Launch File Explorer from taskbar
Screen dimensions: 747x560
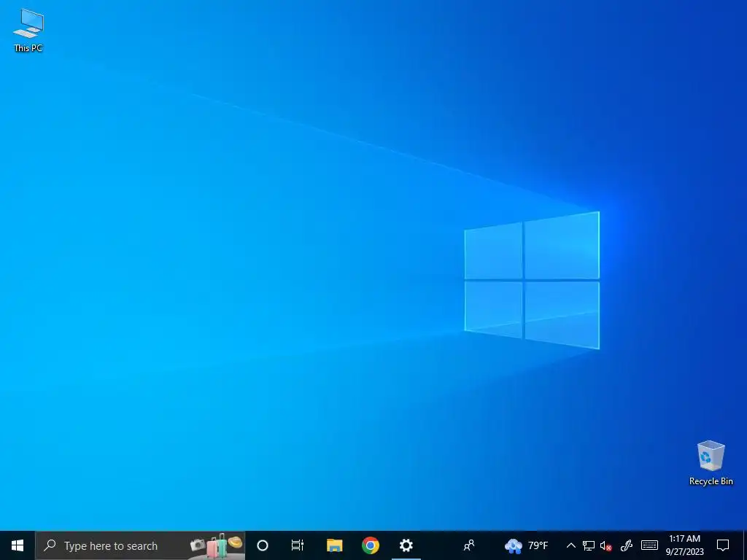coord(334,545)
